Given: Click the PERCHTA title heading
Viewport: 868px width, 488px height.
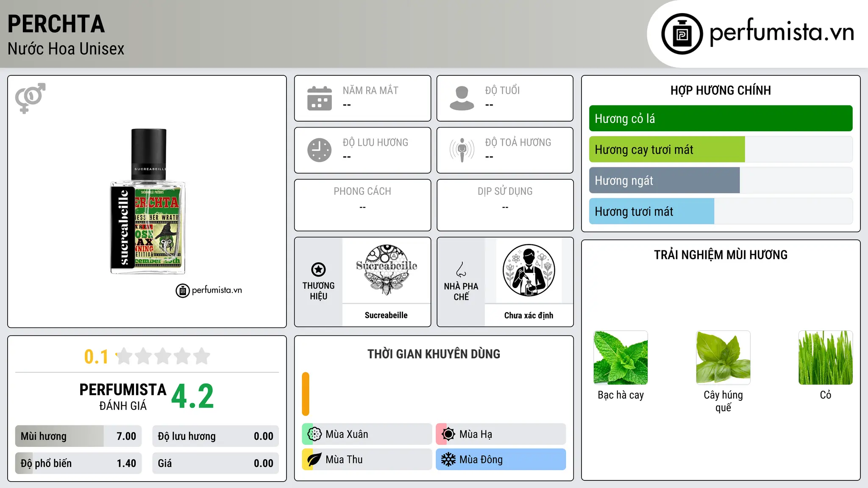Looking at the screenshot, I should click(x=56, y=24).
